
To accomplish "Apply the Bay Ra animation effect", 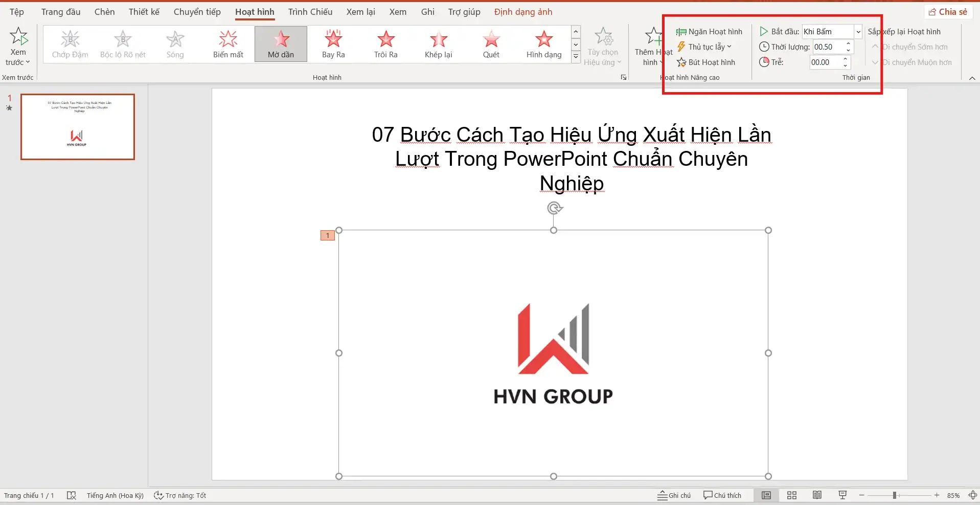I will click(333, 44).
